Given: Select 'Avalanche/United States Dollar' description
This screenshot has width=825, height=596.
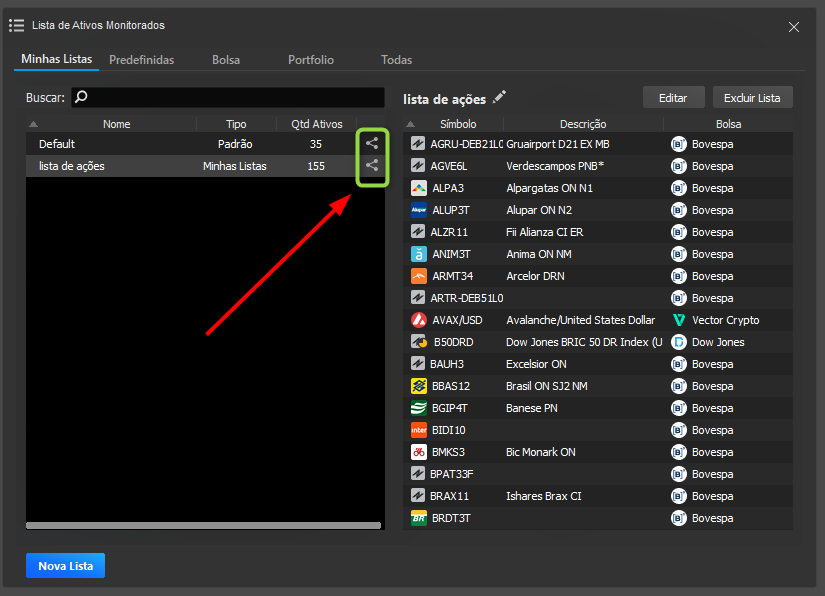Looking at the screenshot, I should (x=580, y=320).
